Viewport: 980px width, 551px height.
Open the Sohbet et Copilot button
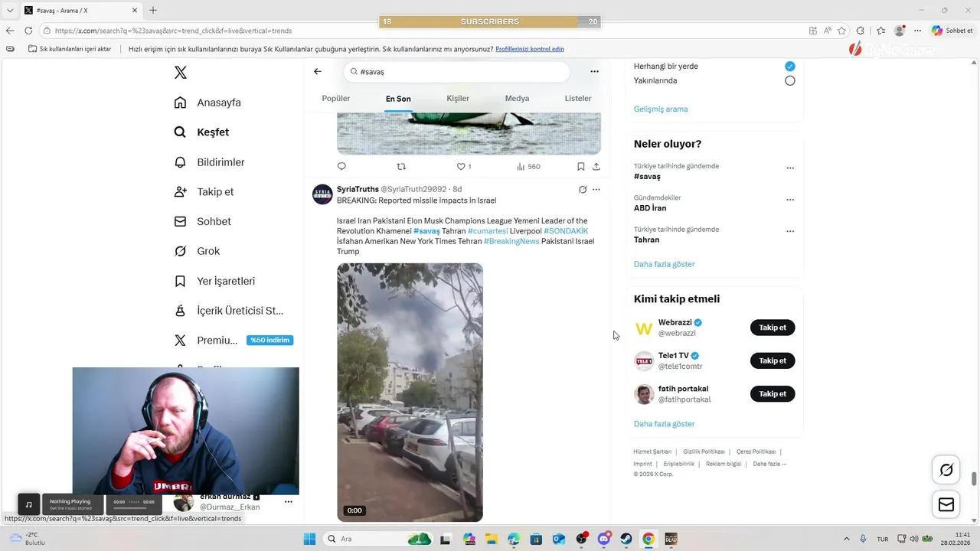(x=952, y=31)
